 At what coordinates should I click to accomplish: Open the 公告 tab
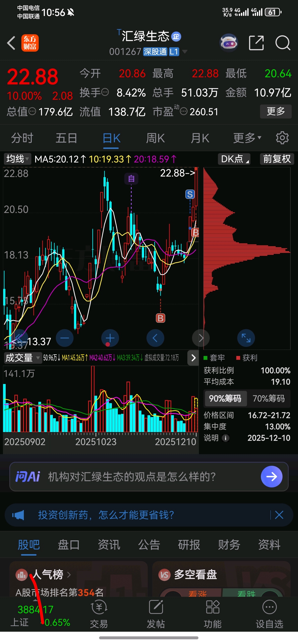(149, 545)
